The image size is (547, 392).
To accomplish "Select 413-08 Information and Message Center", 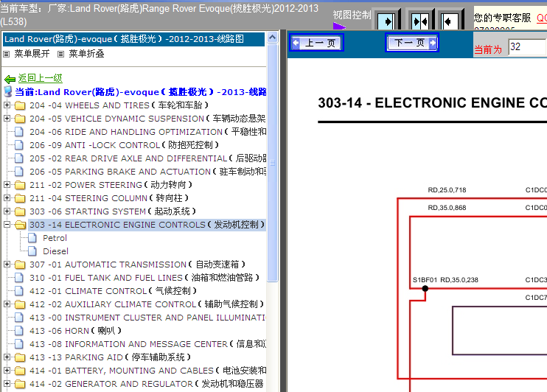I will 148,344.
